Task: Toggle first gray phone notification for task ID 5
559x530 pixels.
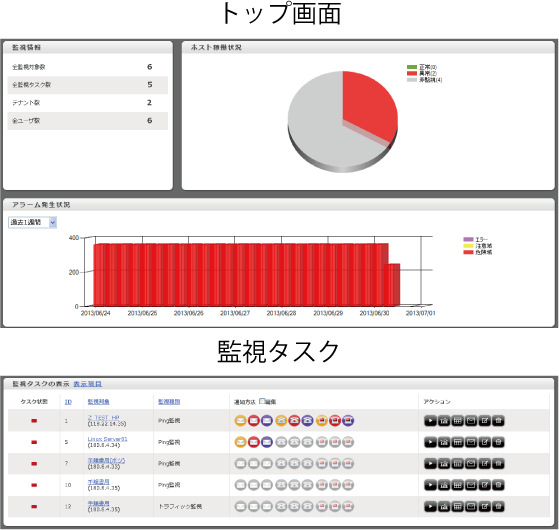Action: click(x=281, y=442)
